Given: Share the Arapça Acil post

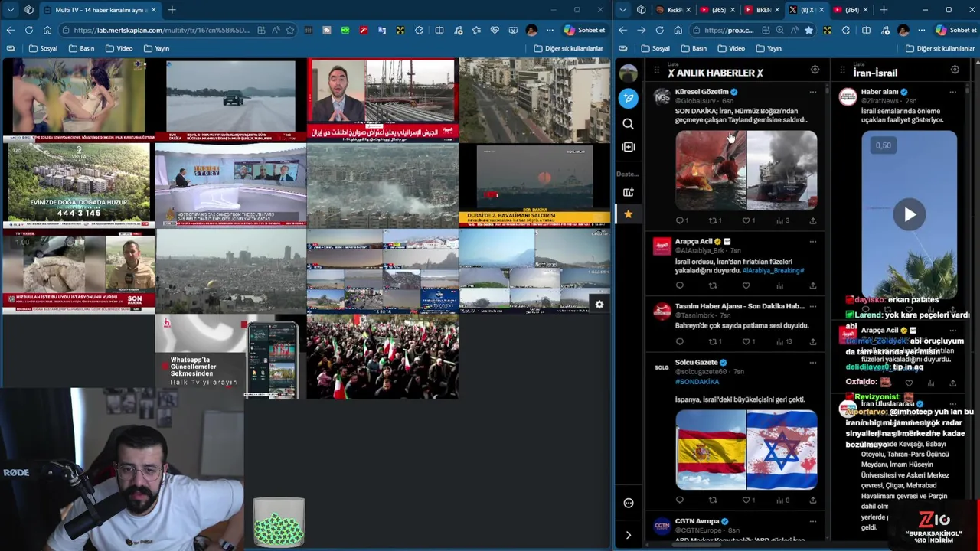Looking at the screenshot, I should tap(812, 285).
